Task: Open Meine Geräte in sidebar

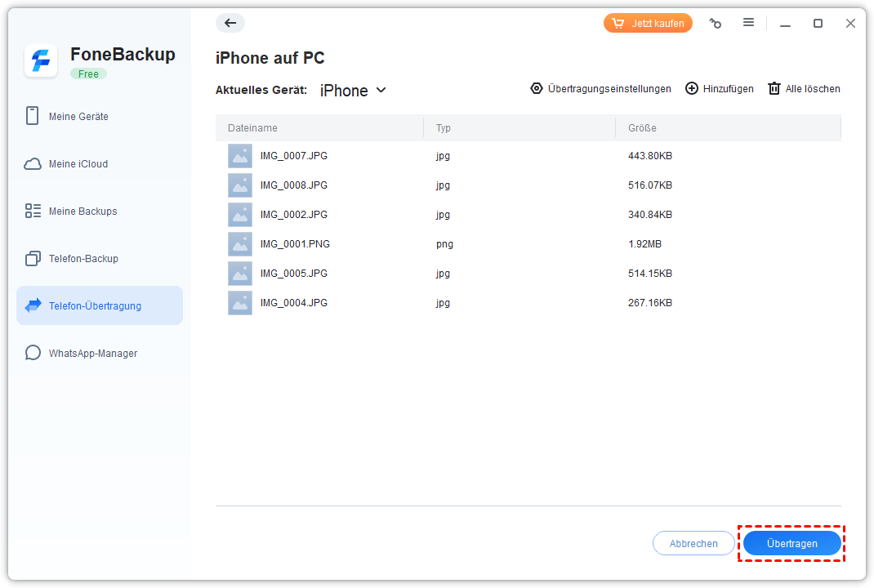Action: 78,117
